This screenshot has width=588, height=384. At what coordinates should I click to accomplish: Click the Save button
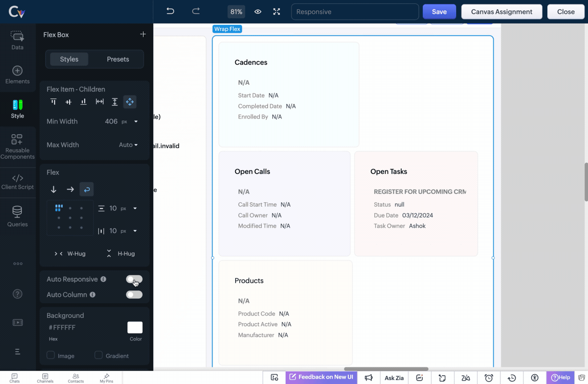coord(439,12)
